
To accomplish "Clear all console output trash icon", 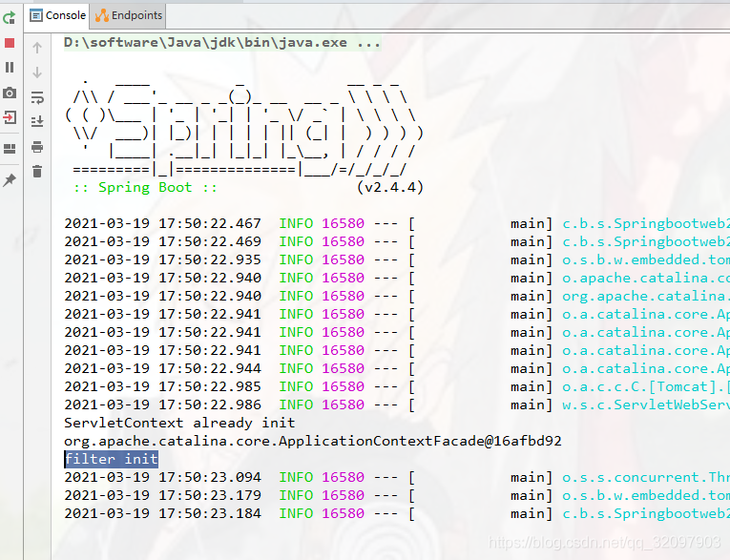I will (x=37, y=172).
